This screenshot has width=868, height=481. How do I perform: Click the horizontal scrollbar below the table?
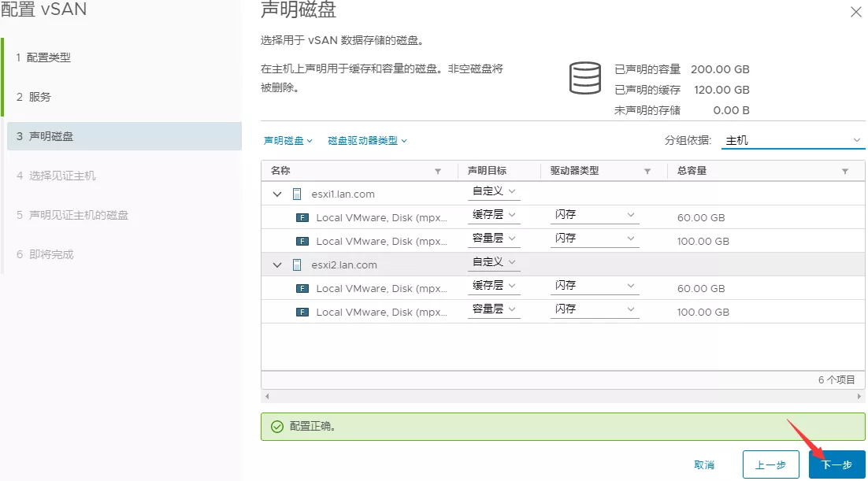(562, 396)
